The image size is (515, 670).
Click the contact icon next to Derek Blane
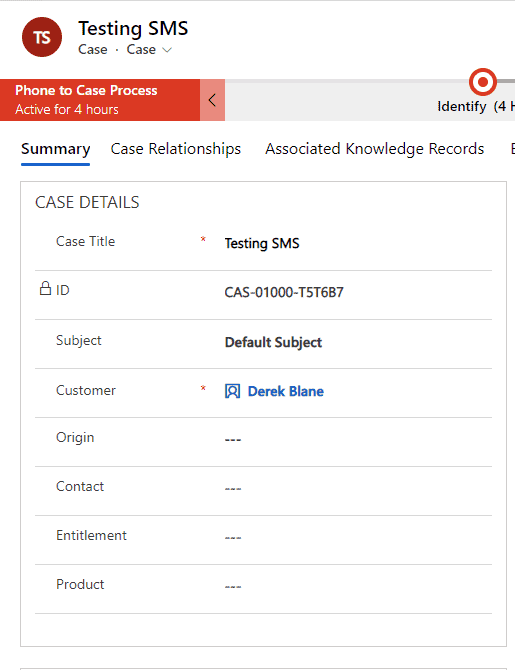coord(232,391)
